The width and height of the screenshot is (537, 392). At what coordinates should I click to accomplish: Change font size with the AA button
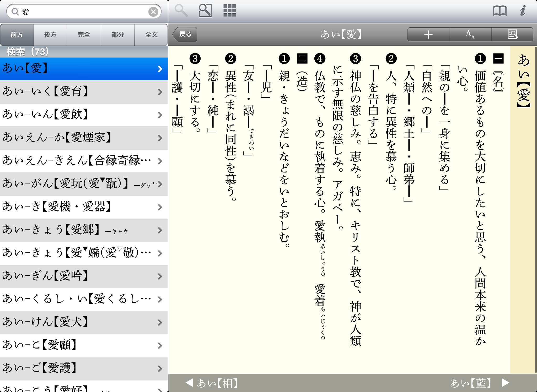pyautogui.click(x=470, y=34)
